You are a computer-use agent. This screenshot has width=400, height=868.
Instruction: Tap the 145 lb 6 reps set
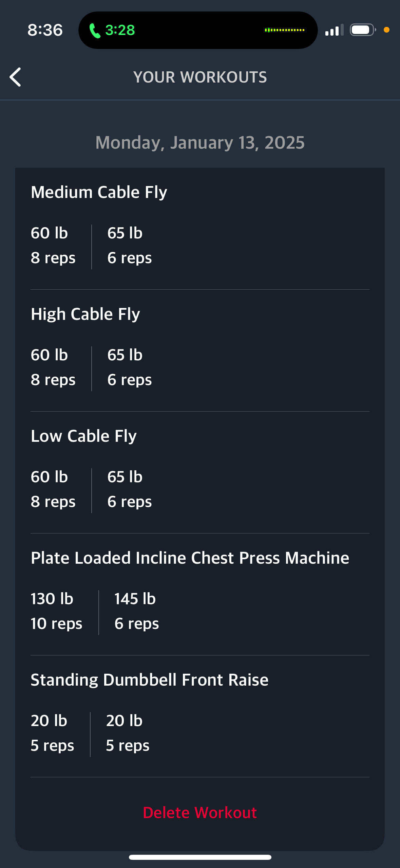(x=136, y=611)
